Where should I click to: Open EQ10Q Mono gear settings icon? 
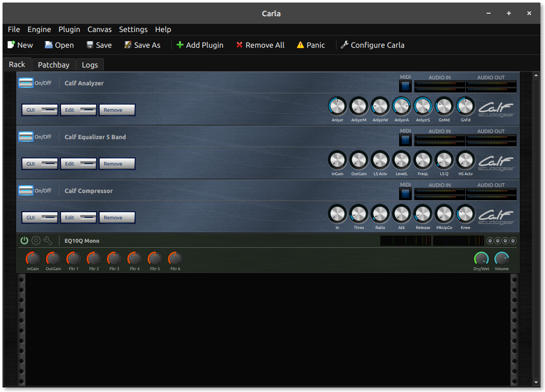(x=36, y=241)
